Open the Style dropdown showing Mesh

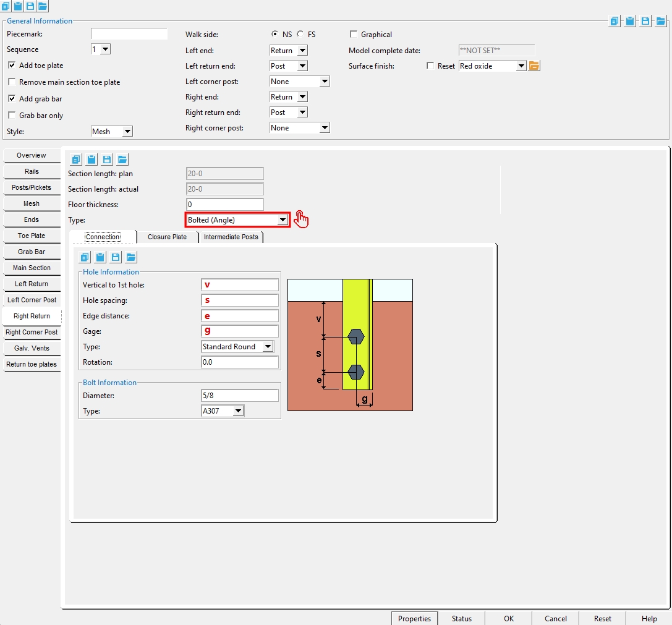pos(127,131)
